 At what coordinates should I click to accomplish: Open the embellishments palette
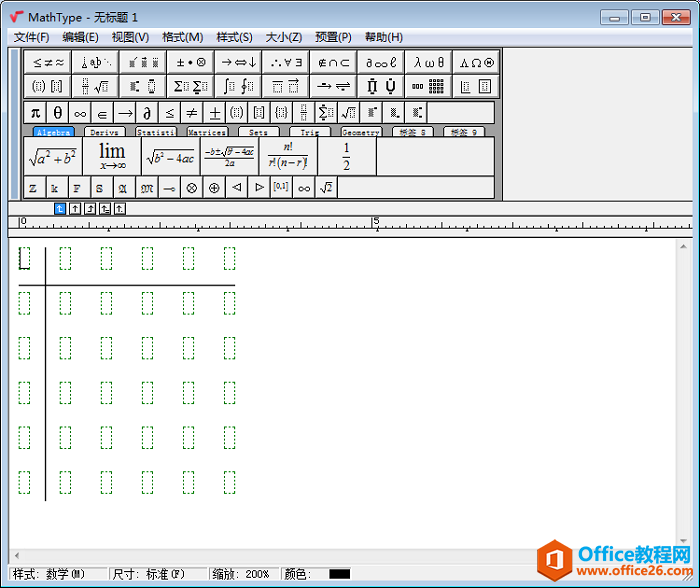coord(143,63)
